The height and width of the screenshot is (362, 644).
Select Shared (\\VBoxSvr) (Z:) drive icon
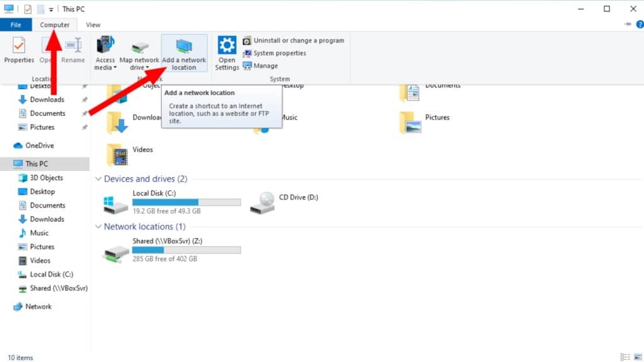[x=116, y=253]
